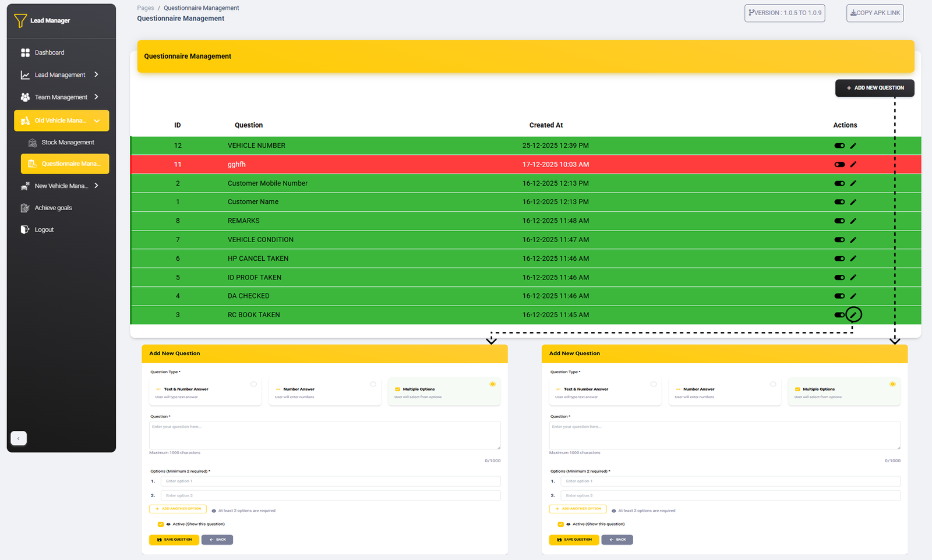Click the edit pencil for VEHICLE NUMBER row

pyautogui.click(x=853, y=146)
